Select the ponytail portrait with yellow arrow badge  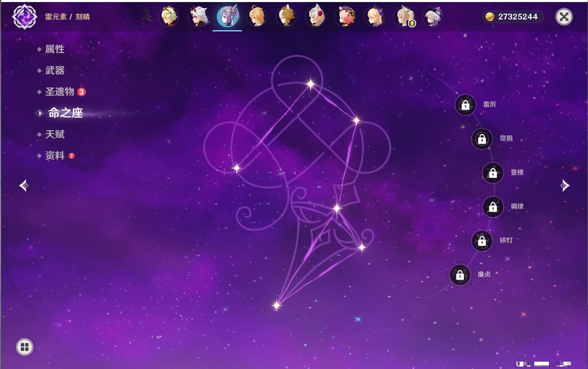(x=404, y=17)
